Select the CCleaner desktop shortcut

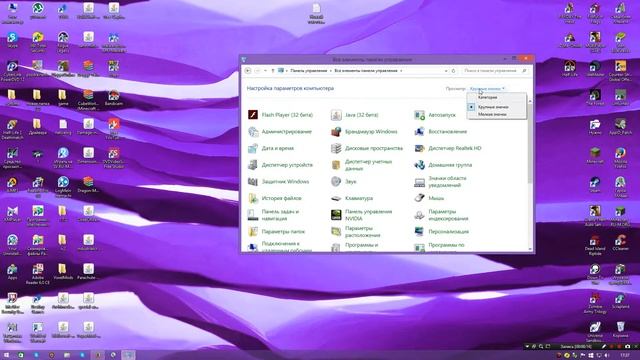tap(620, 242)
